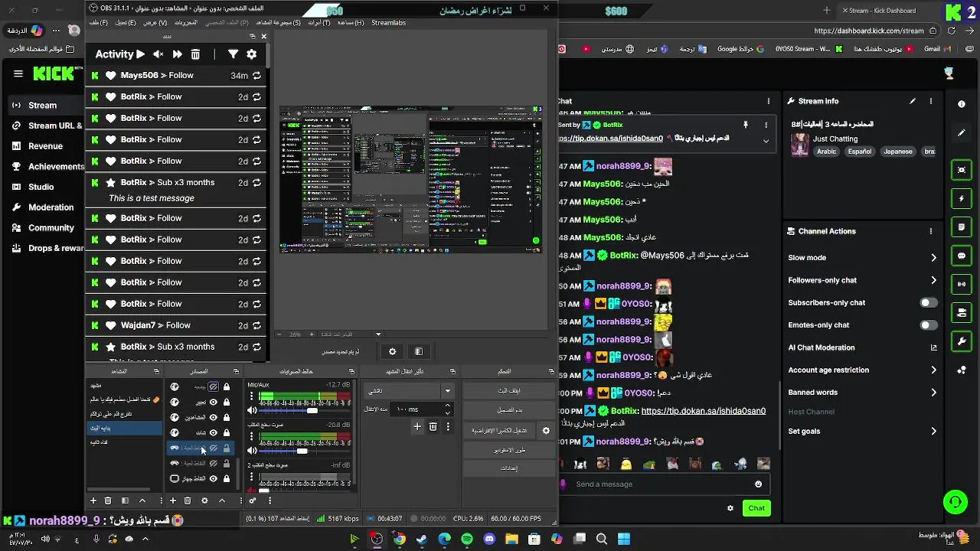This screenshot has height=551, width=980.
Task: Open the Kick sidebar hamburger menu
Action: tap(18, 73)
